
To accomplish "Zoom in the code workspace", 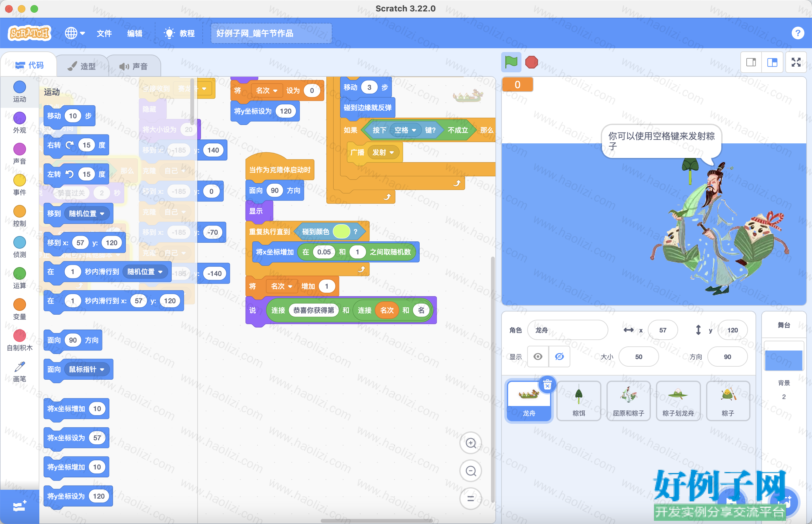I will point(470,443).
